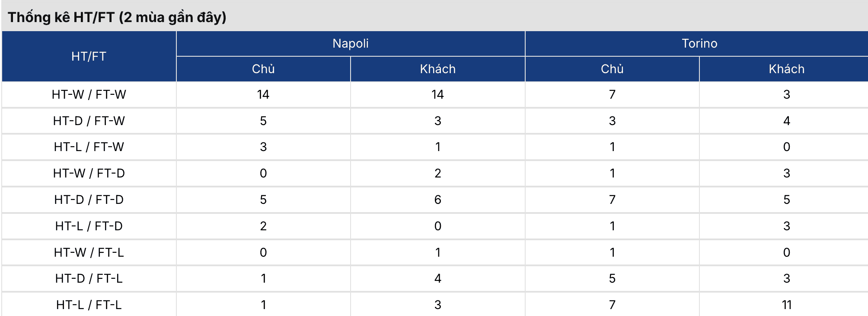Select the HT-D / FT-D row label
868x316 pixels.
pyautogui.click(x=89, y=200)
